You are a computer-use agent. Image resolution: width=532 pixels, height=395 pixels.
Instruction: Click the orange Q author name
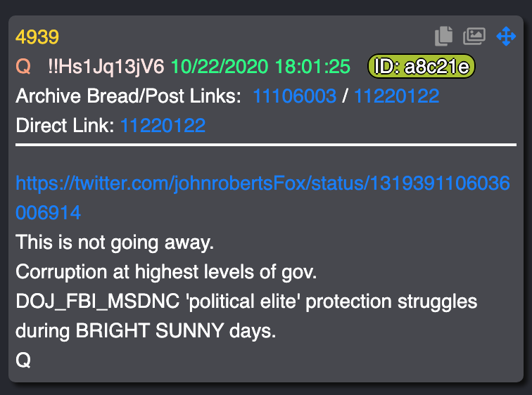(x=23, y=66)
